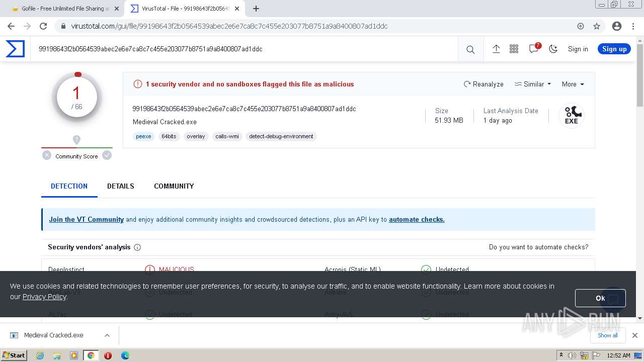Viewport: 644px width, 362px height.
Task: Open a new browser tab
Action: click(x=256, y=9)
